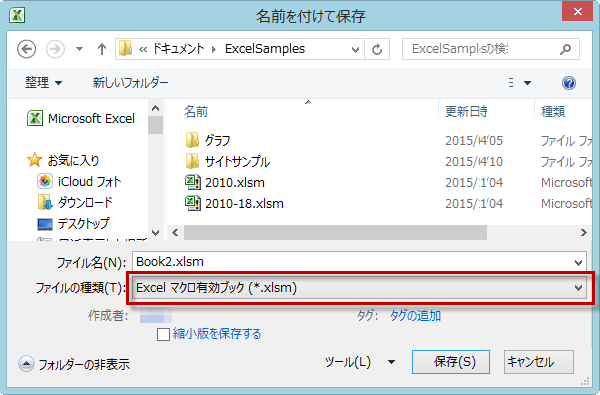Screen dimensions: 600x395
Task: Click the ダウンロード folder icon
Action: click(x=45, y=202)
